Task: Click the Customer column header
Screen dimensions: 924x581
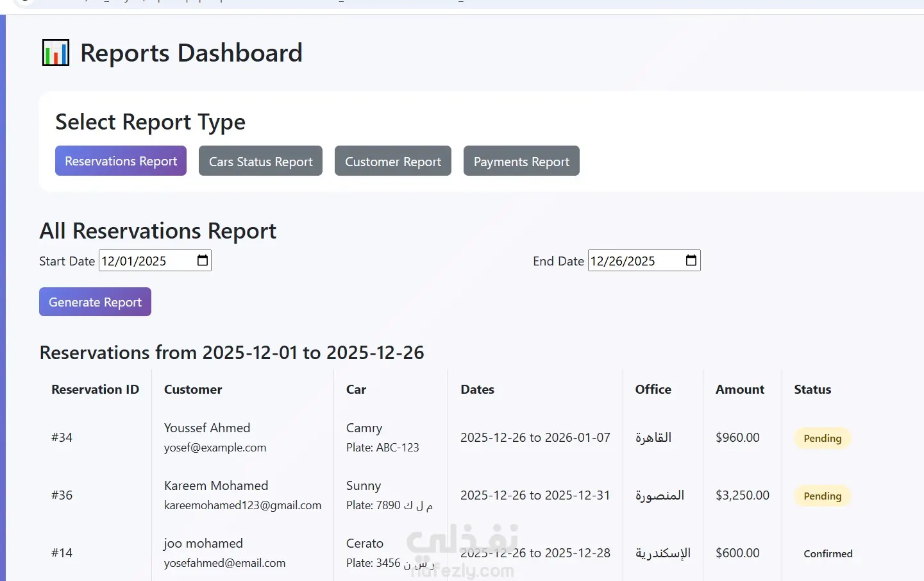Action: point(193,389)
